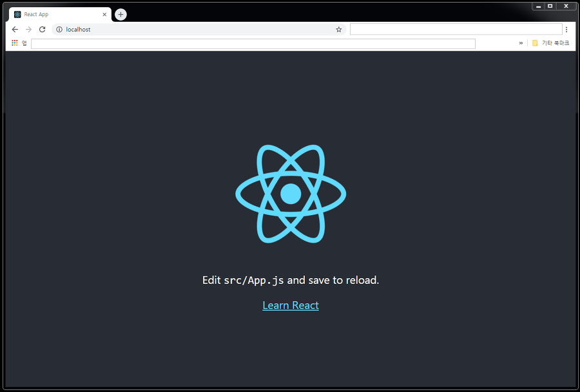Screen dimensions: 580x392
Task: Reload the localhost page
Action: point(42,30)
